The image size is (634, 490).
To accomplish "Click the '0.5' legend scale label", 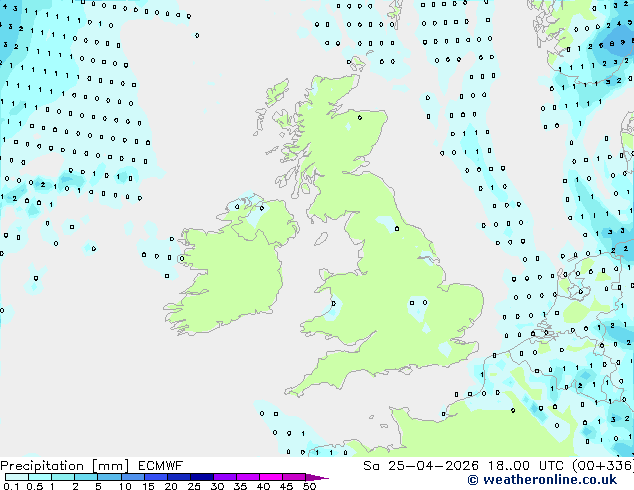I will point(34,486).
